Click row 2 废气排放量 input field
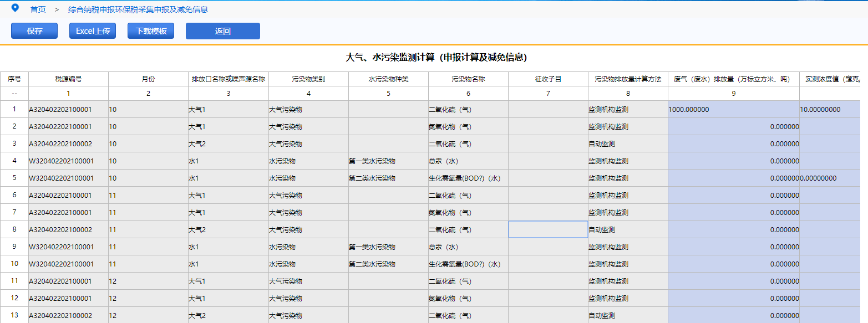Image resolution: width=868 pixels, height=323 pixels. (733, 127)
